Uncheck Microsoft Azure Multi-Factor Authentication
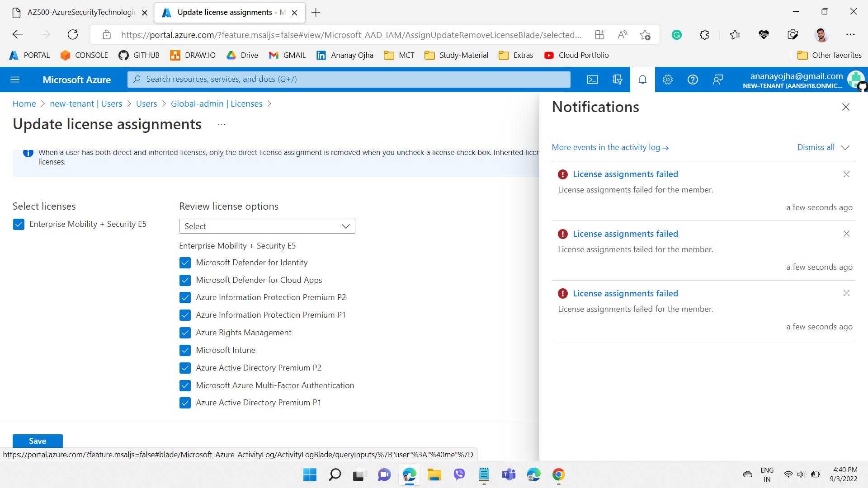 (x=185, y=386)
